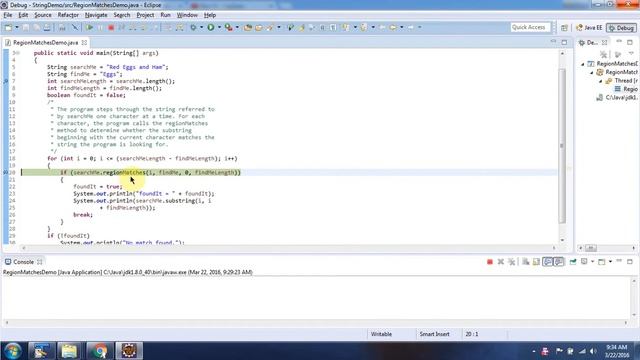
Task: Open the dropdown beside the Debug bug icon
Action: [201, 27]
